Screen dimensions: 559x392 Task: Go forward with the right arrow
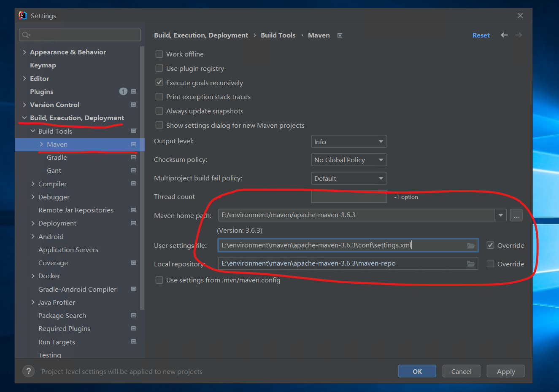(518, 35)
